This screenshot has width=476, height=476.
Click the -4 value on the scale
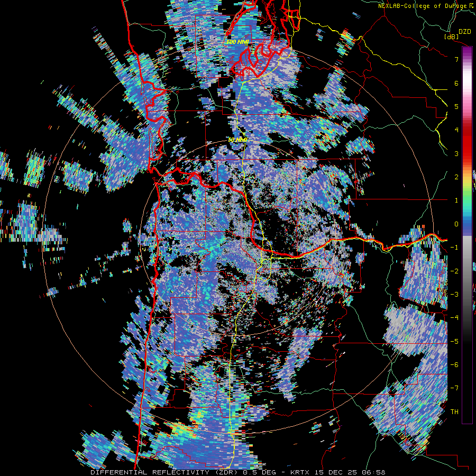(454, 318)
